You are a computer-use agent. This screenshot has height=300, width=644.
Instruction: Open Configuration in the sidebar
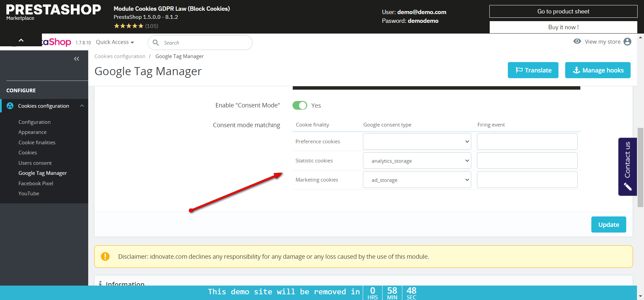pos(35,122)
